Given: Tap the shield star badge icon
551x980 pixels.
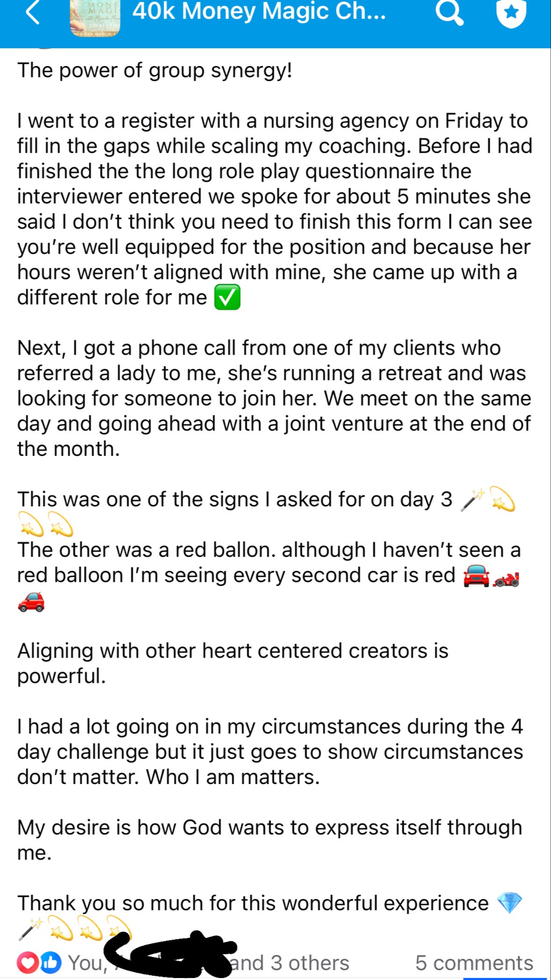Looking at the screenshot, I should [512, 14].
